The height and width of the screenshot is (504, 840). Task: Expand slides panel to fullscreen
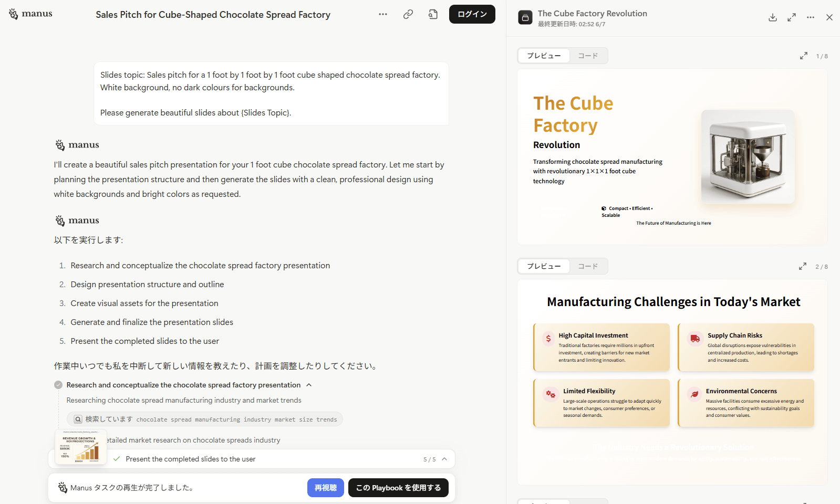point(792,17)
